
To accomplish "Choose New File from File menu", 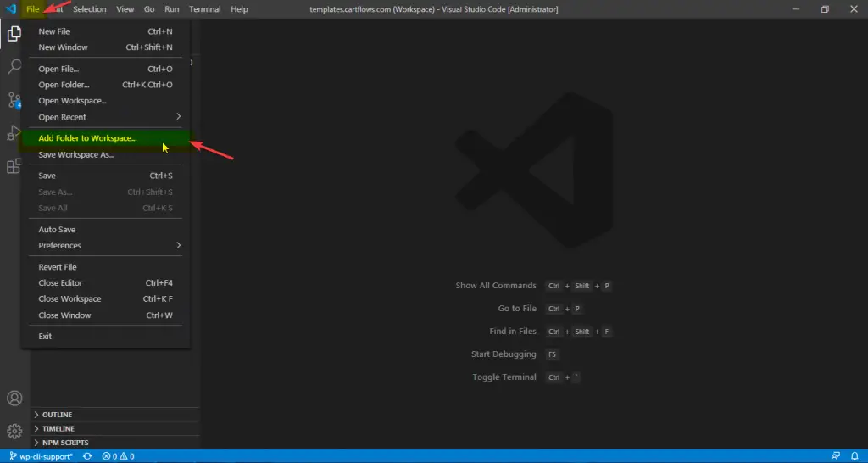I will [105, 31].
